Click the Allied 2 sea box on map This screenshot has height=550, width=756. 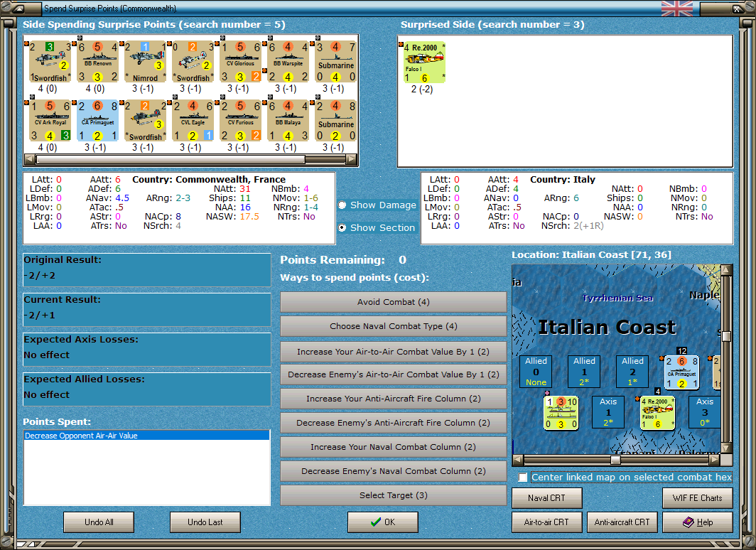(x=632, y=371)
